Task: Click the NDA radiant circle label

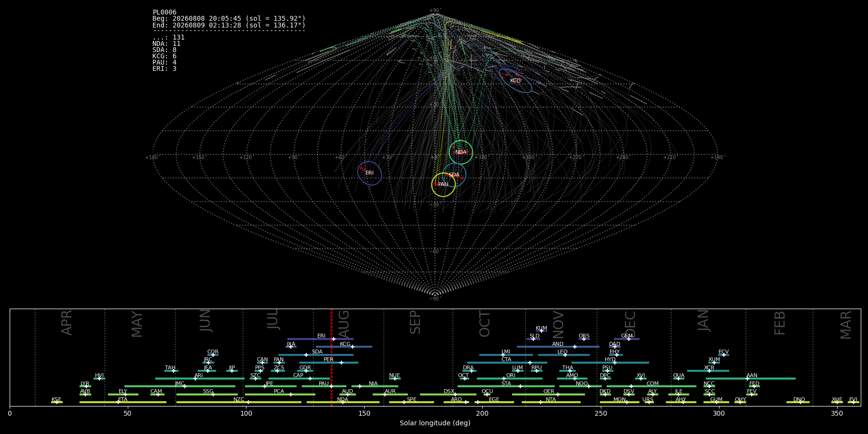Action: click(461, 152)
